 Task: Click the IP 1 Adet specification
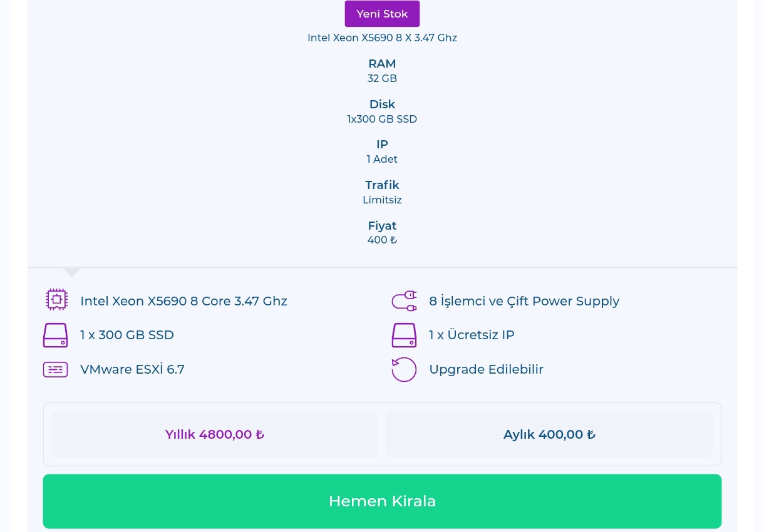[x=382, y=151]
